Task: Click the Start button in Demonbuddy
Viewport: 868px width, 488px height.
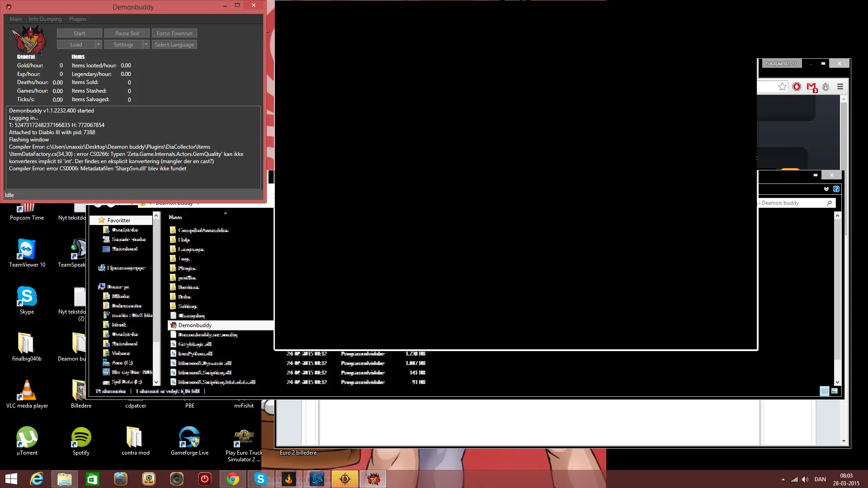Action: click(80, 33)
